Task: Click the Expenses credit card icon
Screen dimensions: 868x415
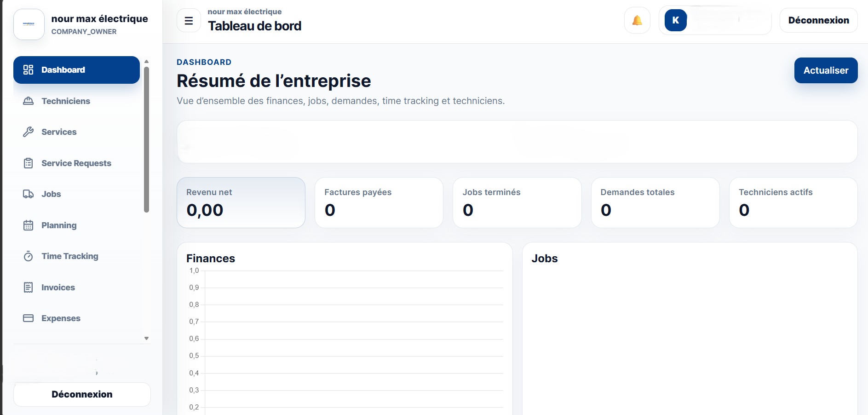Action: pyautogui.click(x=28, y=318)
